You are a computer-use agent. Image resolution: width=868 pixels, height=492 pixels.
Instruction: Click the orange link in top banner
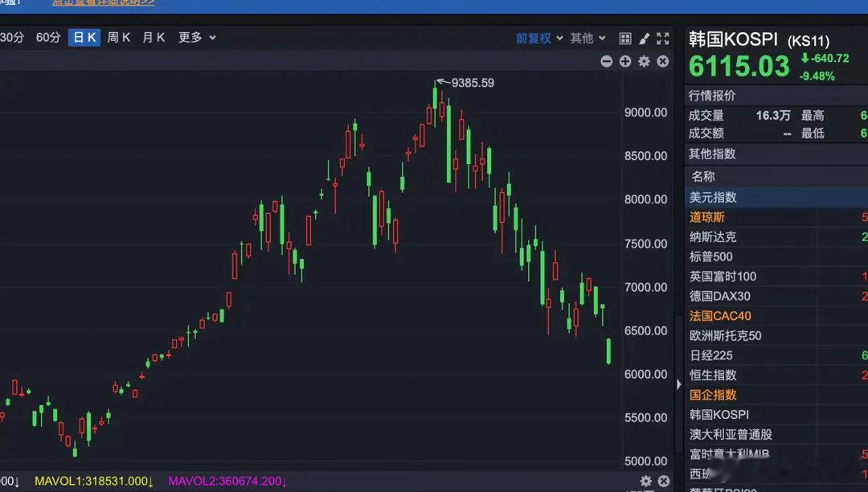point(104,2)
